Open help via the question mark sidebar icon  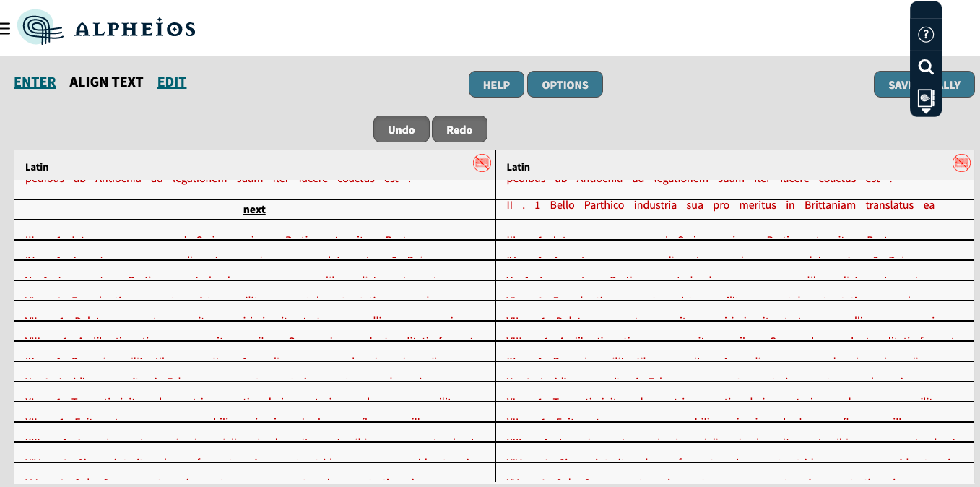pos(925,34)
